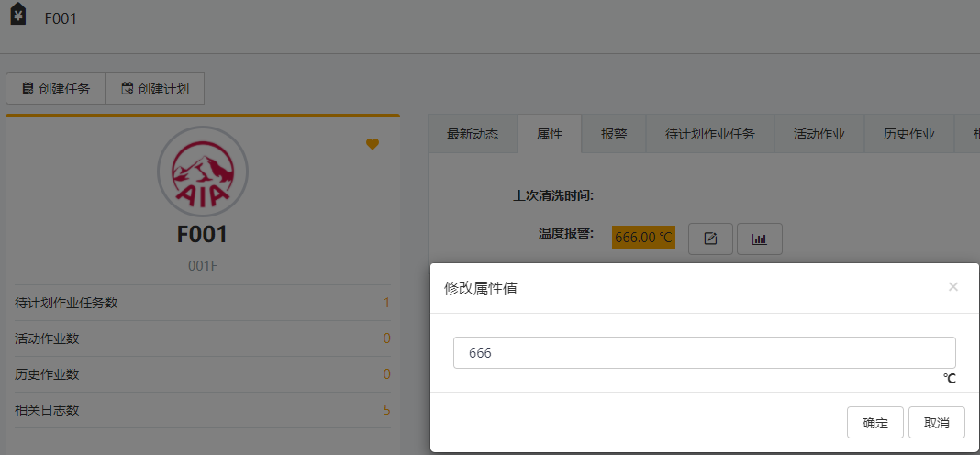Click the 666.00 ℃ highlighted value
The width and height of the screenshot is (980, 455).
pos(643,238)
